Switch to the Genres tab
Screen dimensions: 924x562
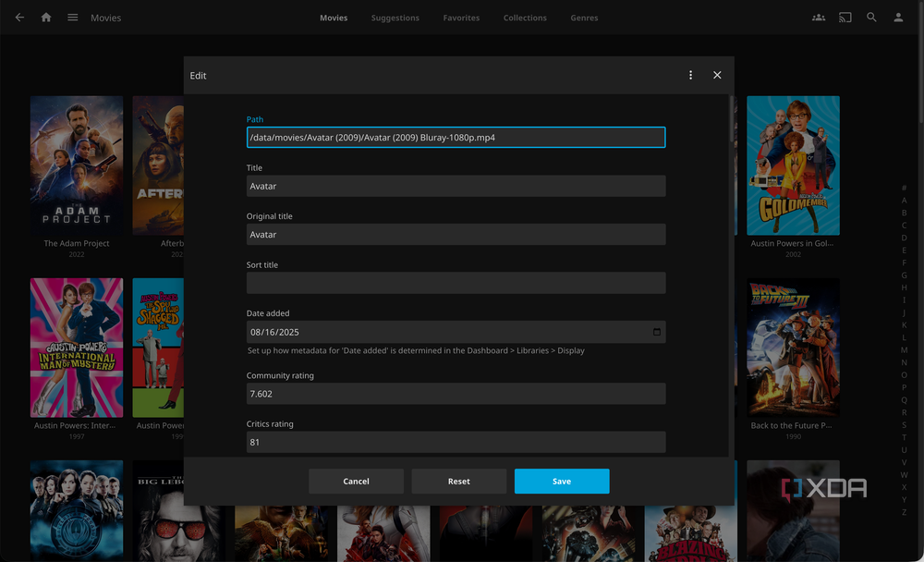point(584,18)
